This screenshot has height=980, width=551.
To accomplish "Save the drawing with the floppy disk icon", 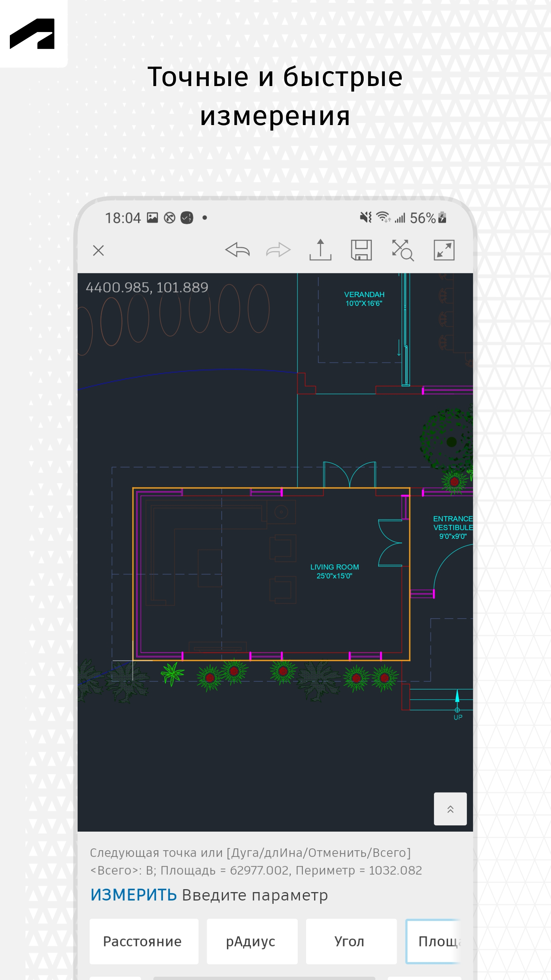I will tap(361, 250).
